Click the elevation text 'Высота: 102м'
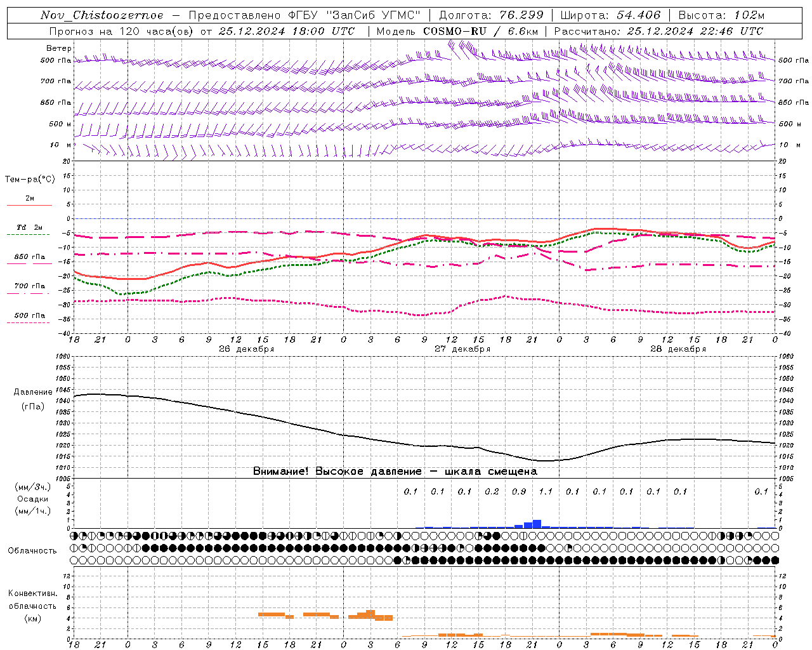This screenshot has height=650, width=812. click(721, 15)
